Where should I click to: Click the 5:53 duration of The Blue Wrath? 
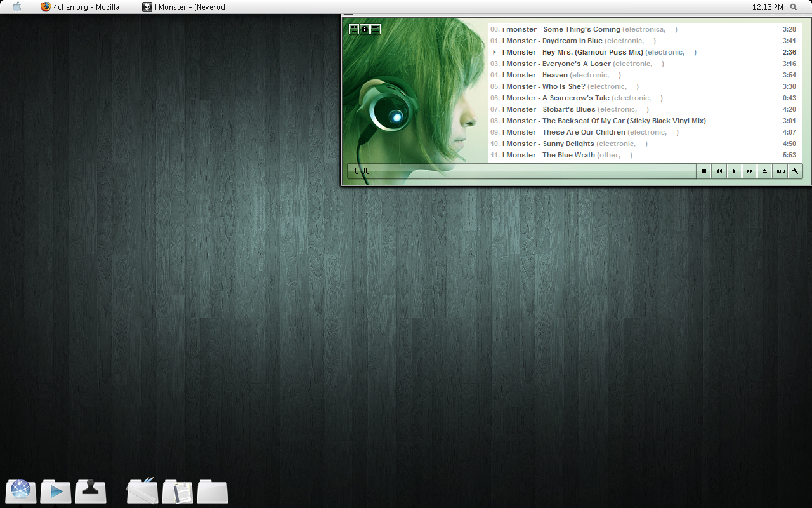789,155
